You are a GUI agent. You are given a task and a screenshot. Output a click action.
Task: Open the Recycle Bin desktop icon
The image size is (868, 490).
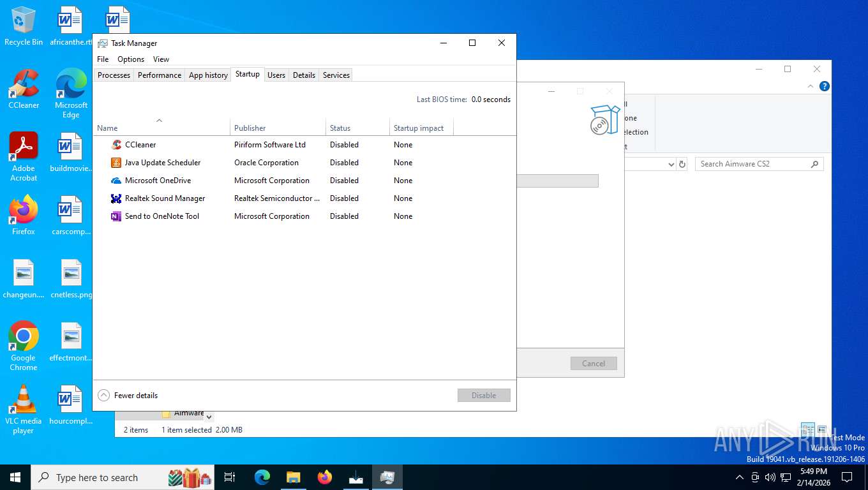(x=24, y=26)
